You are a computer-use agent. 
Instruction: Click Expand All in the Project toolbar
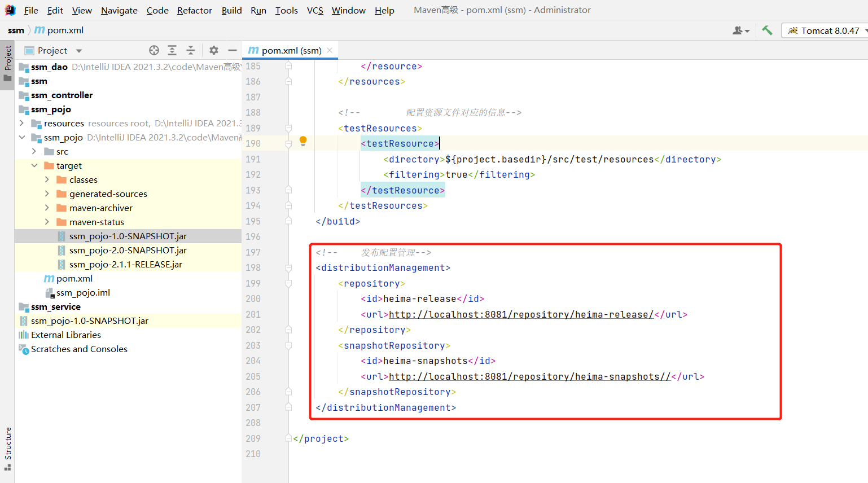(172, 50)
